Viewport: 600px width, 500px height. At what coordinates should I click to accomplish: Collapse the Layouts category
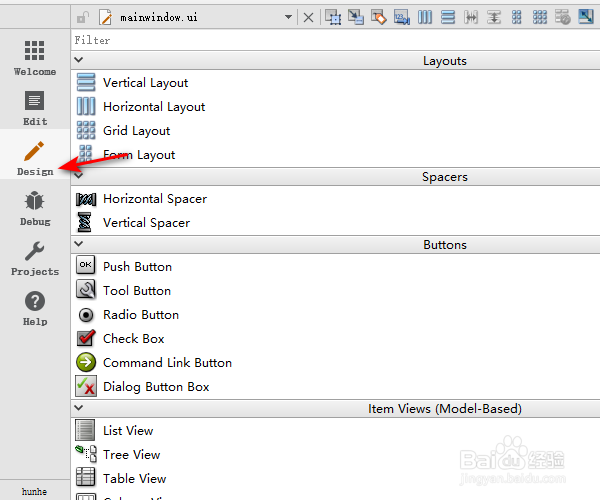78,60
